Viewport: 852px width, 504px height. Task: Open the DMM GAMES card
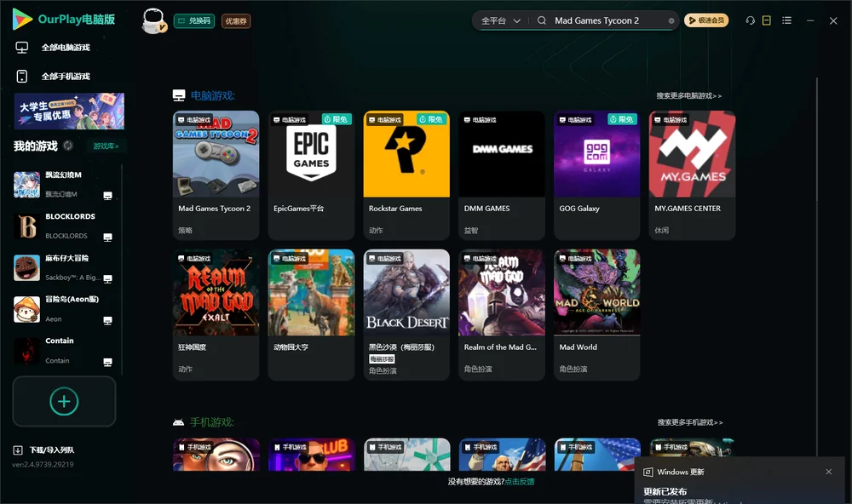502,175
